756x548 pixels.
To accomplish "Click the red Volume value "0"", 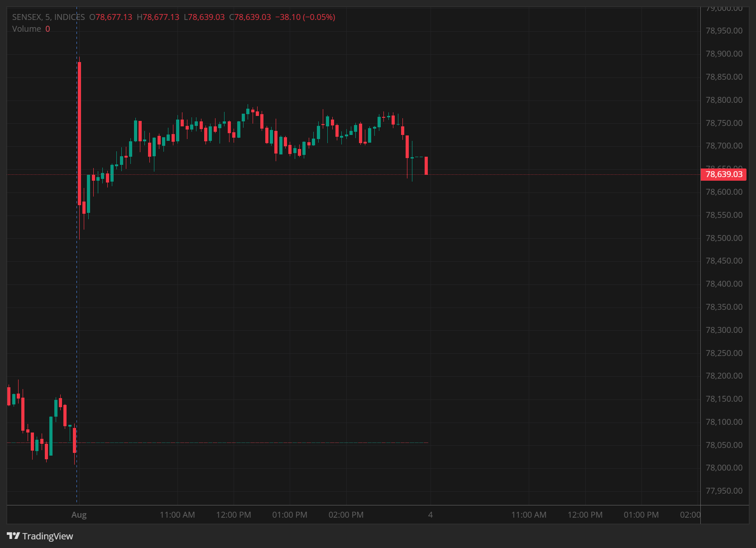I will click(x=48, y=29).
